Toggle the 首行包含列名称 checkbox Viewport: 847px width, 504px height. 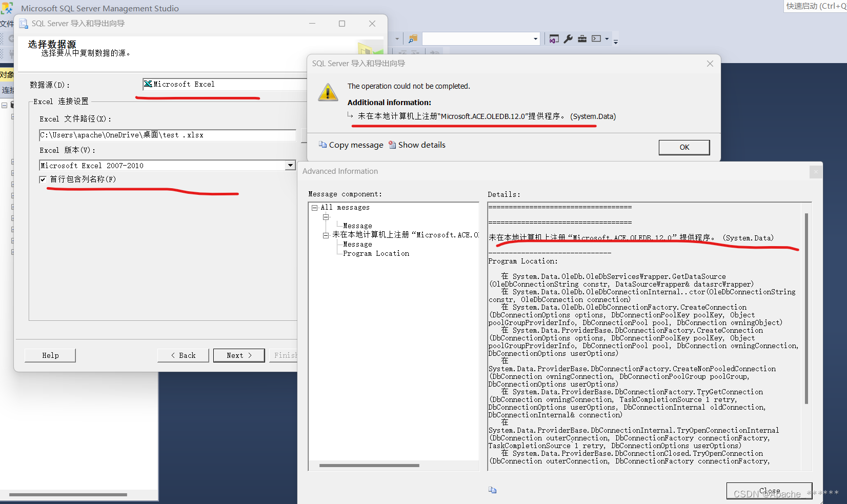tap(43, 179)
